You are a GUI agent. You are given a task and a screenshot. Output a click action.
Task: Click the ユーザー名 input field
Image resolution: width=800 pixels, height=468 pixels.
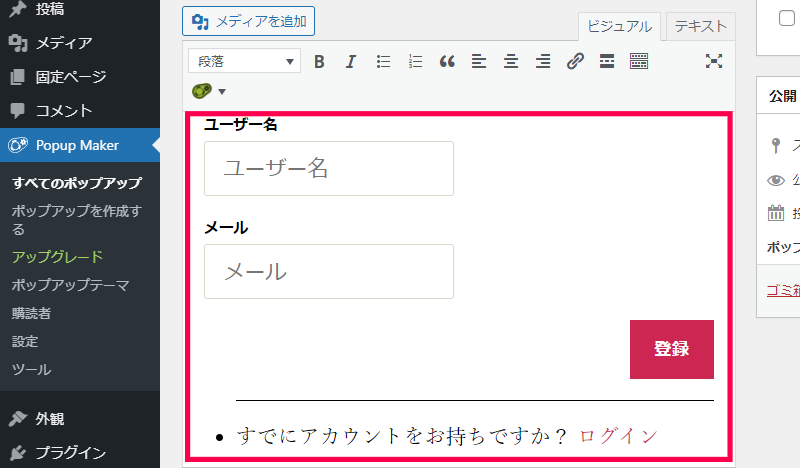tap(329, 168)
